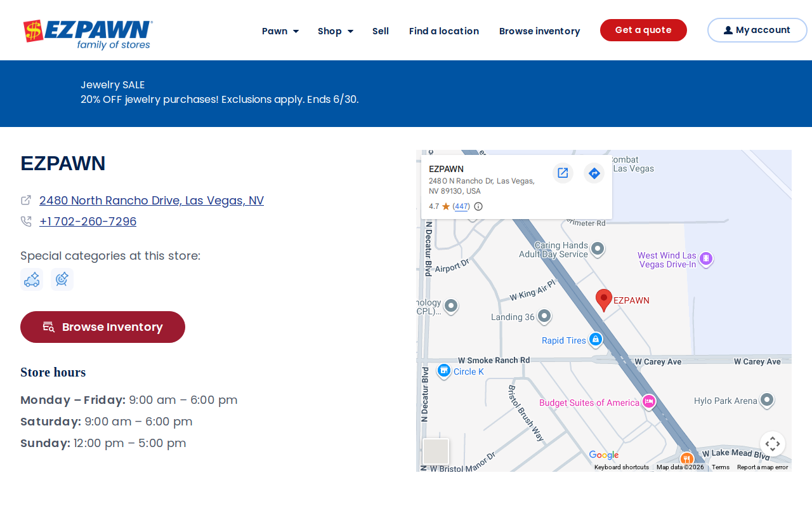812x508 pixels.
Task: Click the Store hours heading
Action: click(x=53, y=372)
